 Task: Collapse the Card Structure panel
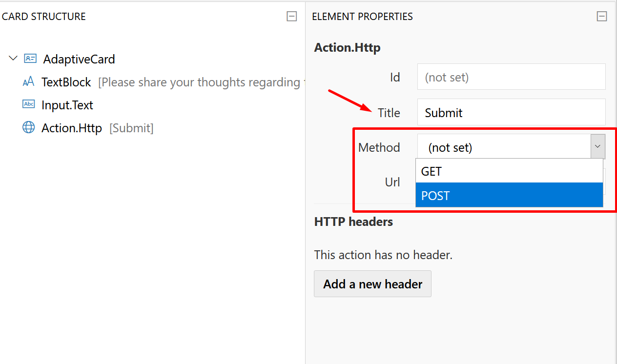[291, 16]
